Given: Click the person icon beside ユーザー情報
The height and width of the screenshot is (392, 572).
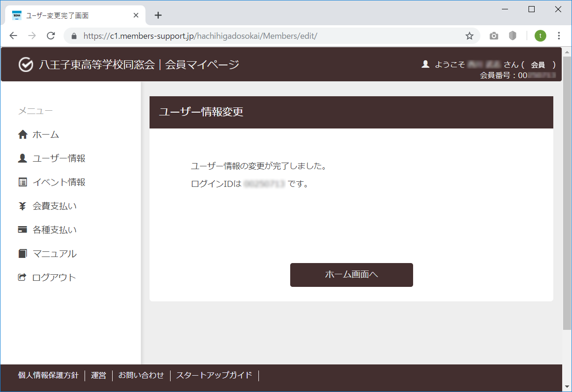Looking at the screenshot, I should (22, 158).
